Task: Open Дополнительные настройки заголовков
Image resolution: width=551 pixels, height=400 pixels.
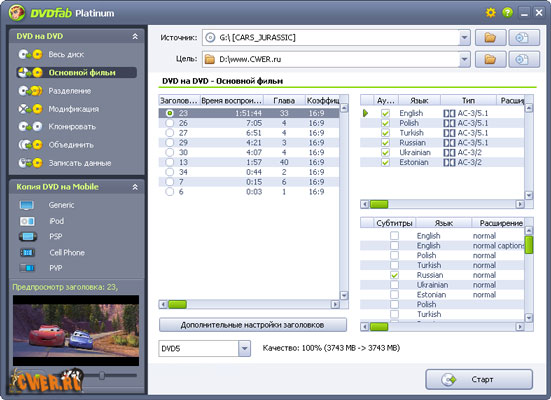Action: [253, 325]
